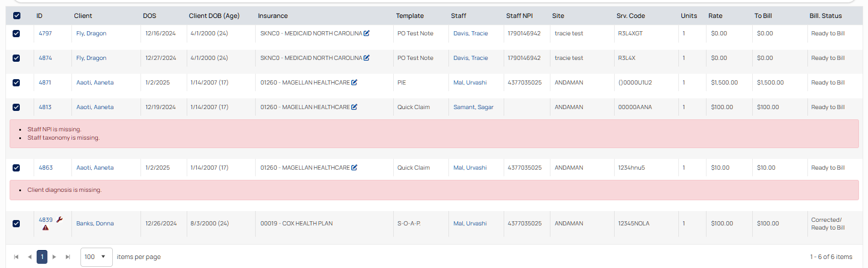The image size is (868, 268).
Task: Sort by Bill. Status column header
Action: (825, 16)
